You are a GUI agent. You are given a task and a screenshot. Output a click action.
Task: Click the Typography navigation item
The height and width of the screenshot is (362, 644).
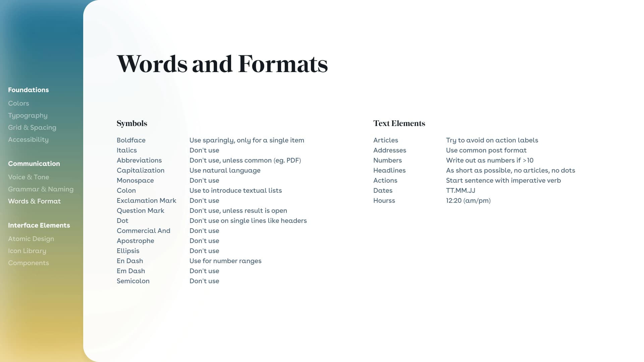tap(28, 115)
